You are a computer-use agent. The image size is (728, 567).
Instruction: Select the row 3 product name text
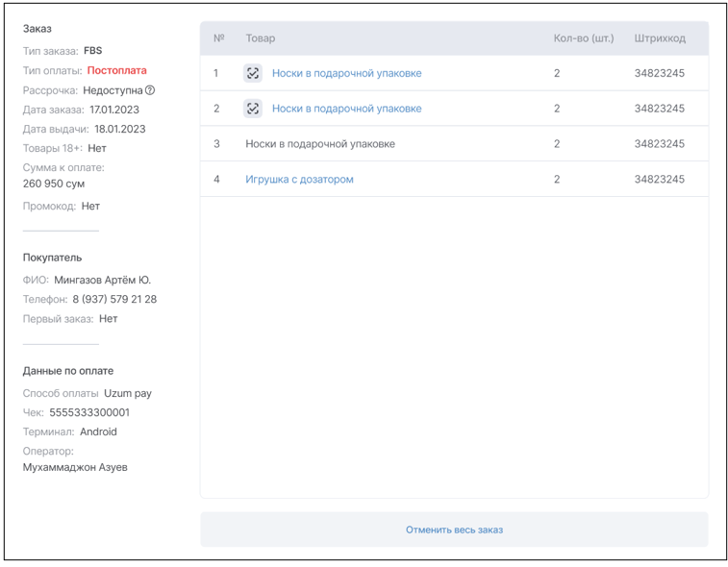tap(319, 144)
